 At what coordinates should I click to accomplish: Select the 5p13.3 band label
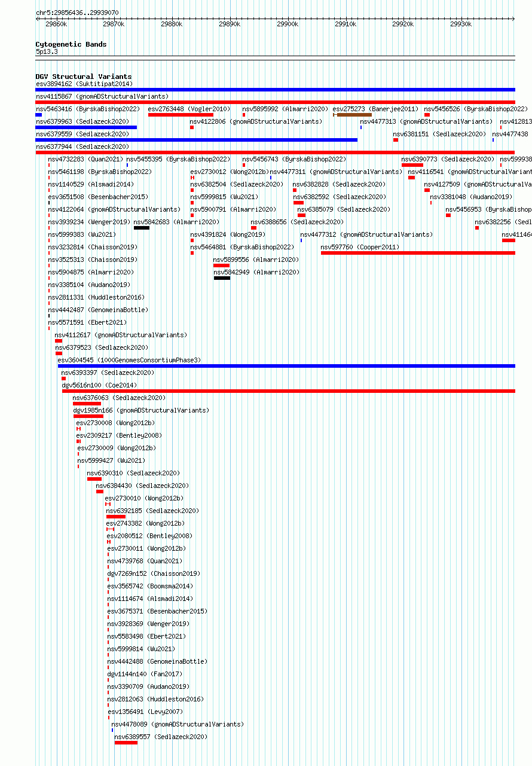coord(47,52)
